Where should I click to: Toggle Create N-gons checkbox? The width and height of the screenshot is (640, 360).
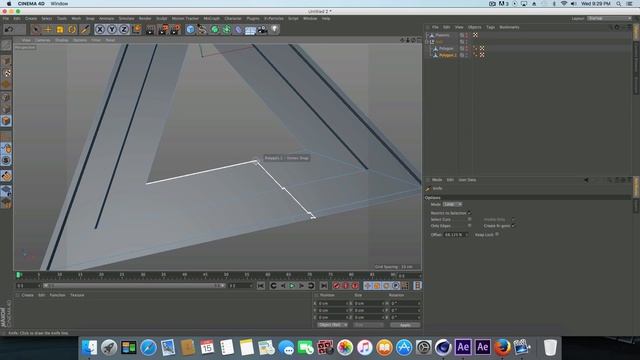[513, 226]
